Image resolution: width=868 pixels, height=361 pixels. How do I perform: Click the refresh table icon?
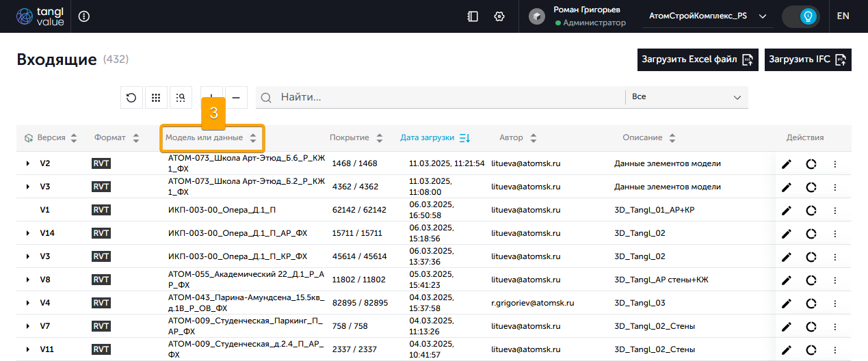[131, 98]
